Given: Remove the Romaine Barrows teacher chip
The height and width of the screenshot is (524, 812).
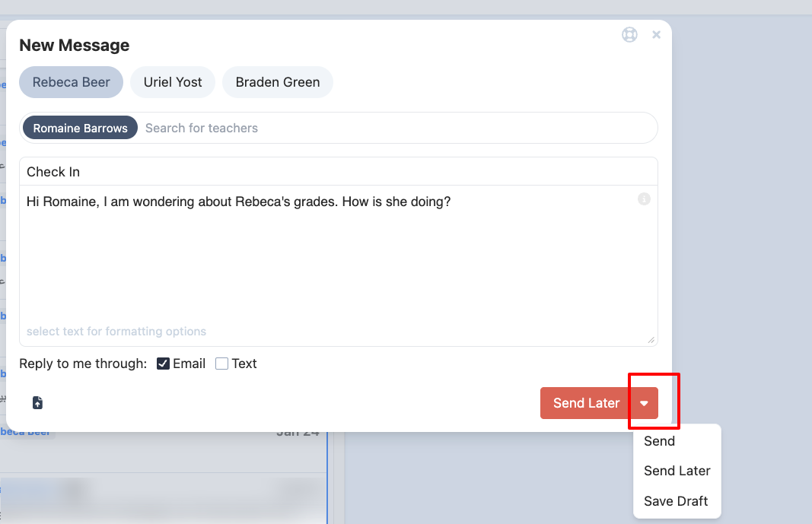Looking at the screenshot, I should click(x=79, y=127).
